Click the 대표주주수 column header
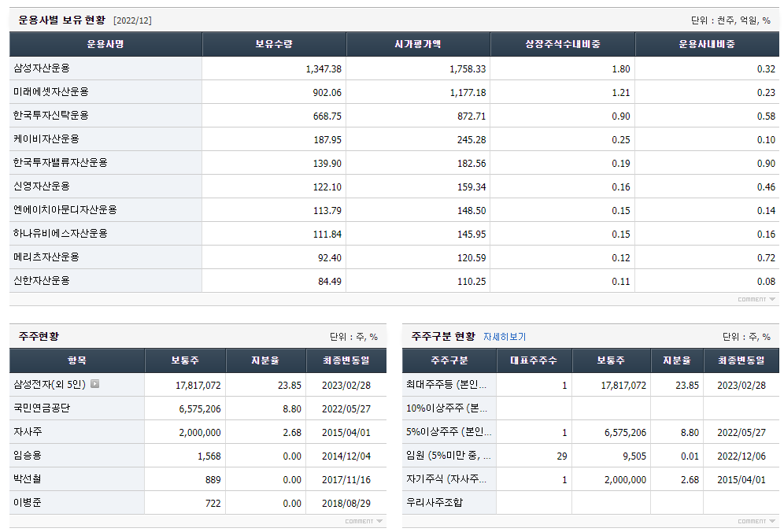Image resolution: width=784 pixels, height=532 pixels. point(534,360)
